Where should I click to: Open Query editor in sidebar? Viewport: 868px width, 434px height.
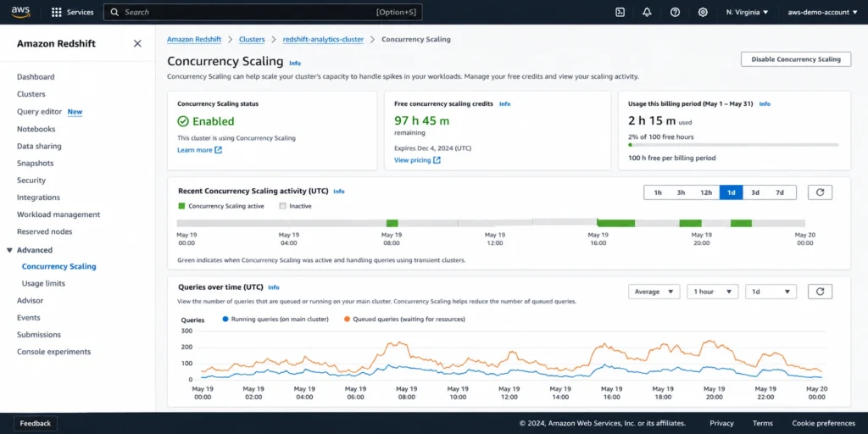tap(39, 111)
